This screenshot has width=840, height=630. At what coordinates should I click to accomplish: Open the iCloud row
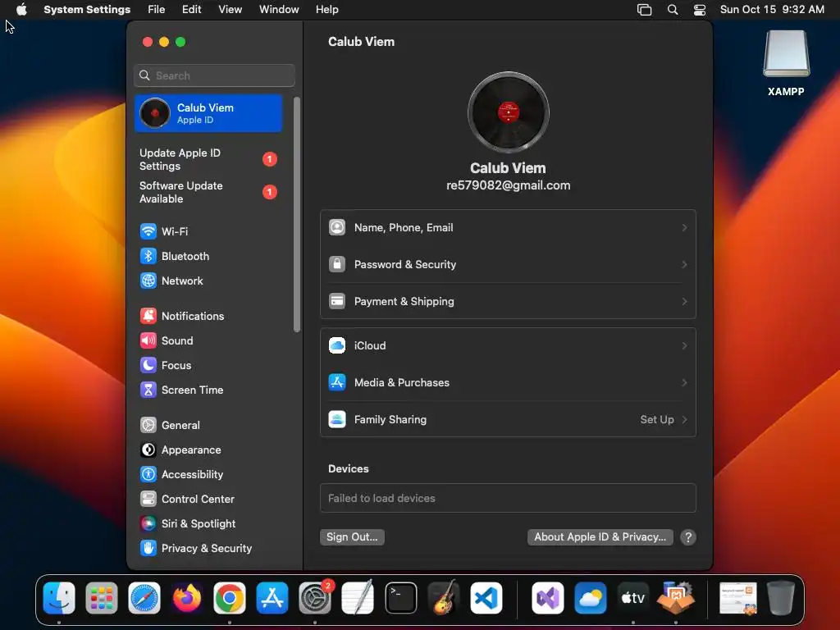pyautogui.click(x=508, y=345)
